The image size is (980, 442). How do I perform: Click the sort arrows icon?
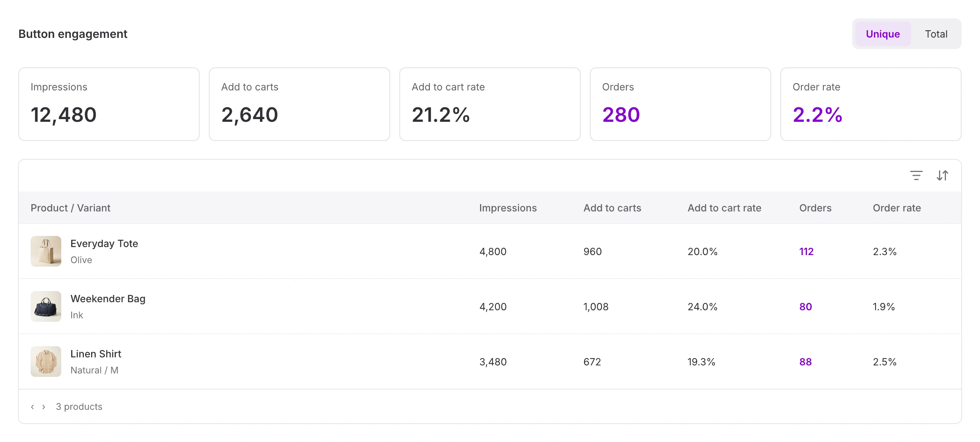coord(942,175)
